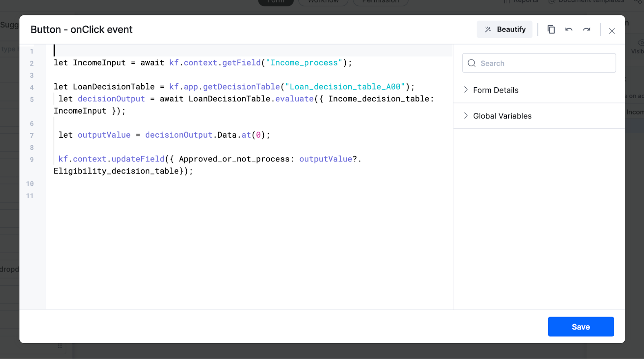This screenshot has height=359, width=644.
Task: Save the onClick event script
Action: [x=581, y=327]
